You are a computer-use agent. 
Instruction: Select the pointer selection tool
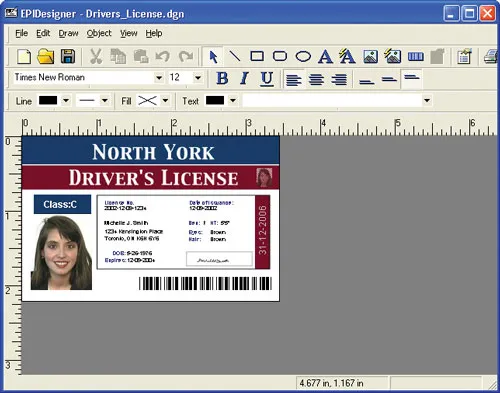(x=213, y=57)
